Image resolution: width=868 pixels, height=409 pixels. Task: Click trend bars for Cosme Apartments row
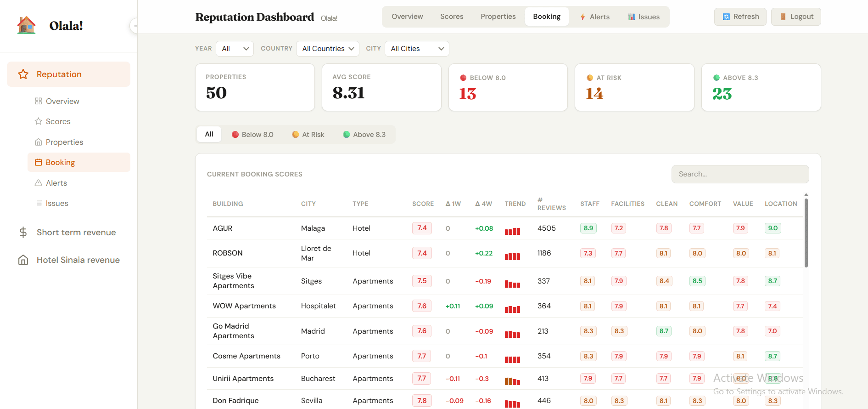coord(512,359)
